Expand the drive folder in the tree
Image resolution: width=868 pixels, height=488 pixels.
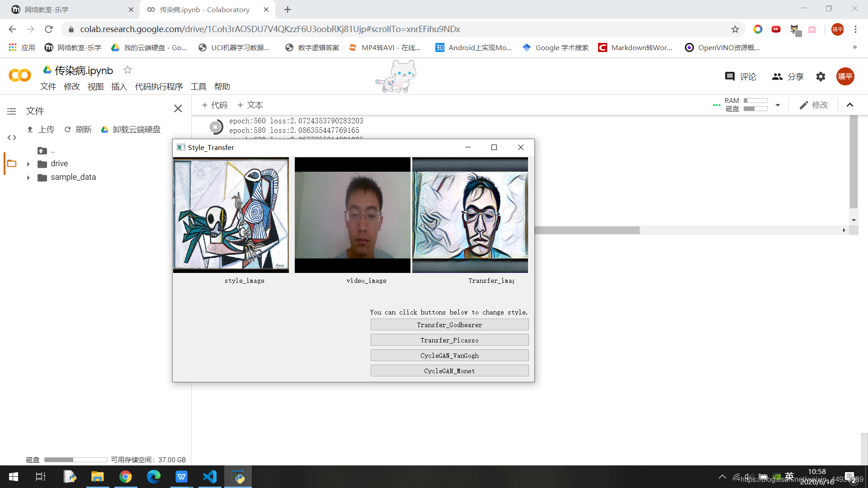coord(28,164)
